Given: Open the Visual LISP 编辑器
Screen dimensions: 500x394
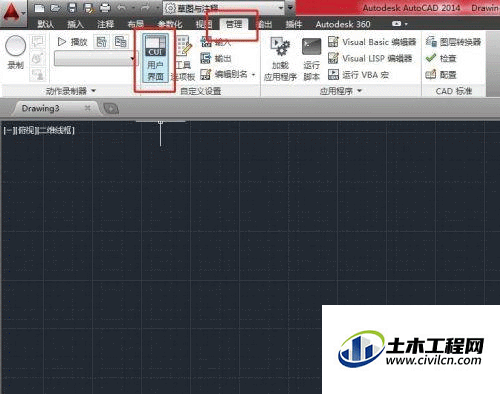Looking at the screenshot, I should (370, 58).
